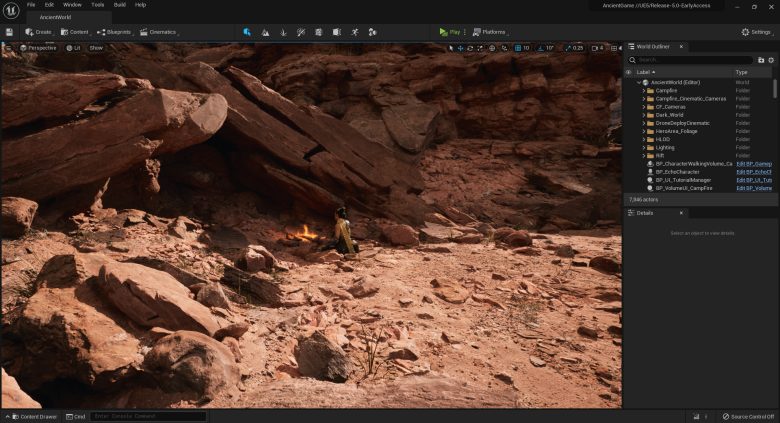Switch to Animation mode icon
This screenshot has width=780, height=423.
click(x=355, y=32)
